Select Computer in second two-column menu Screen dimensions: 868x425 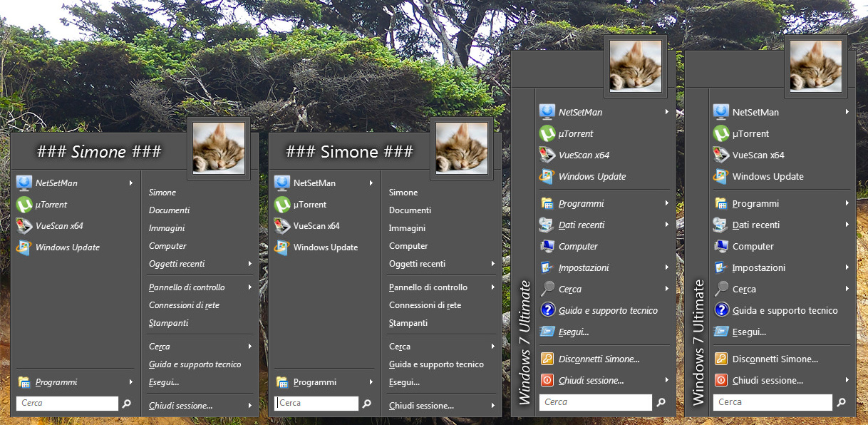pyautogui.click(x=408, y=246)
